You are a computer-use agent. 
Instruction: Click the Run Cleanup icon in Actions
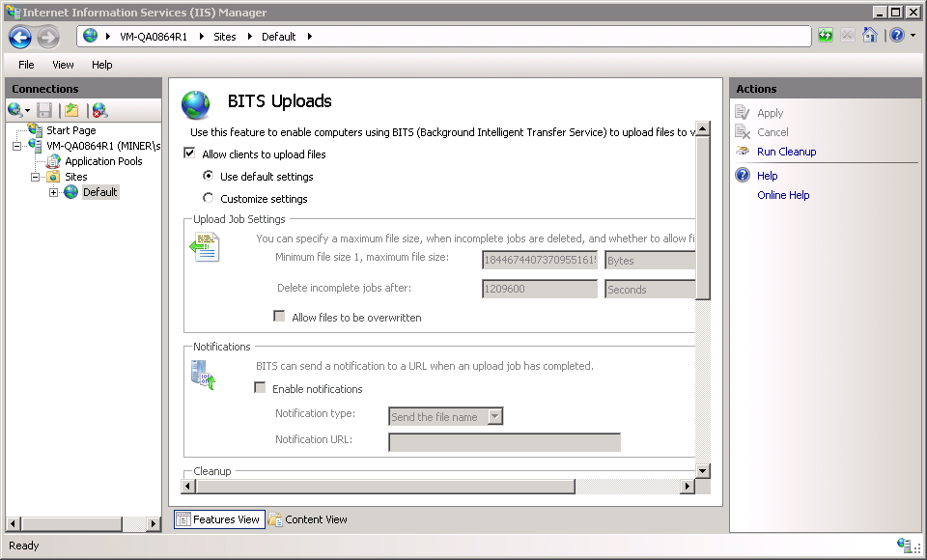743,152
